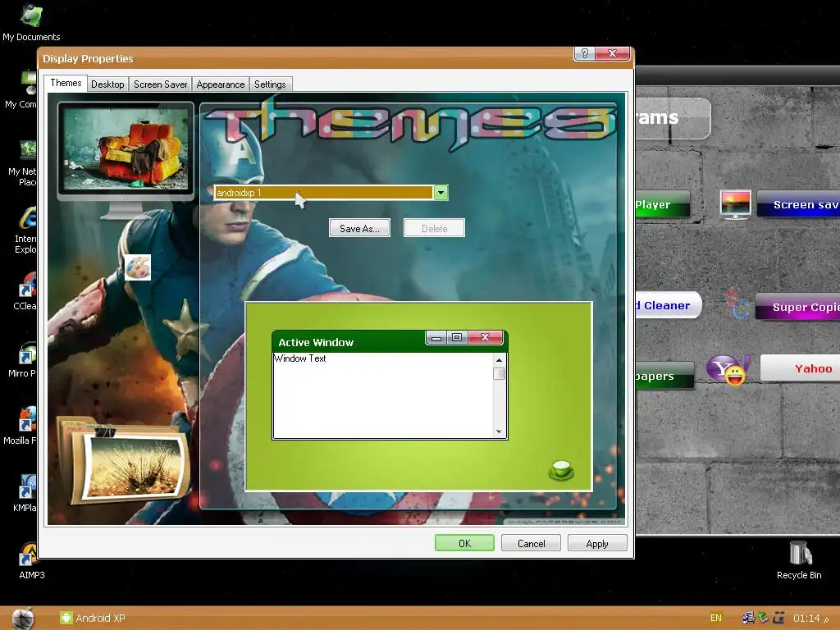Click the Player button in background window
This screenshot has height=630, width=840.
[662, 204]
